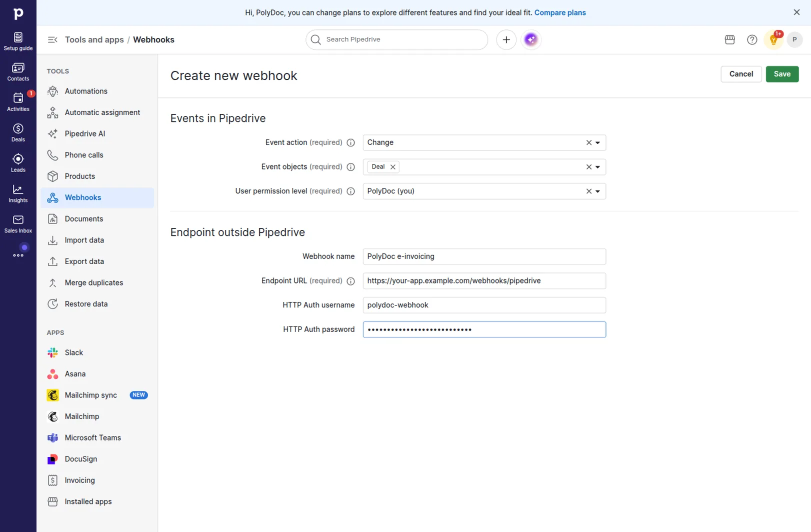Clear the PolyDoc user permission value
The image size is (811, 532).
pos(589,191)
